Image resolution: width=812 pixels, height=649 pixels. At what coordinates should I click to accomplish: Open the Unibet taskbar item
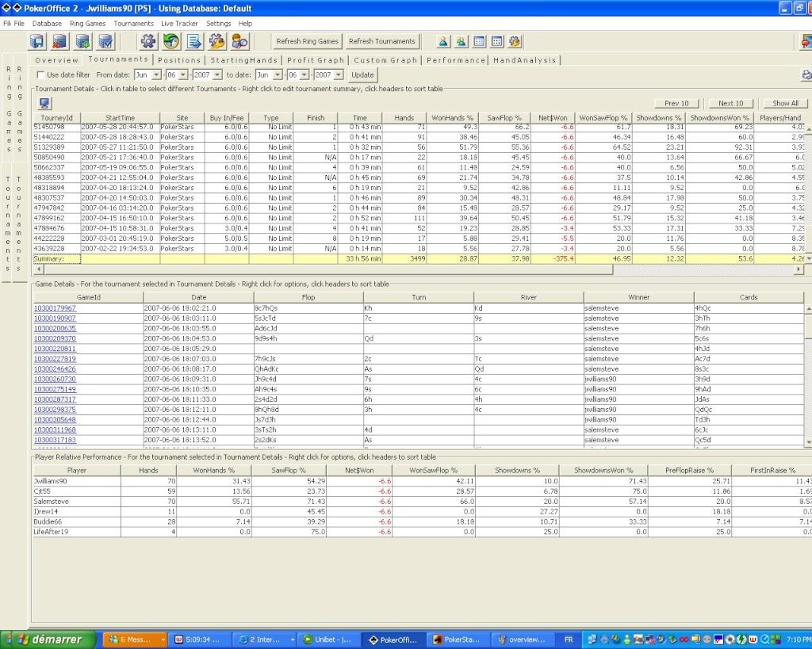tap(328, 639)
